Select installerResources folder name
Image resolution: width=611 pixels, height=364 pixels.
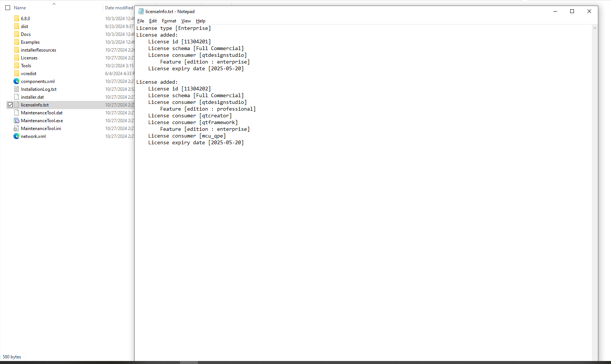click(39, 50)
